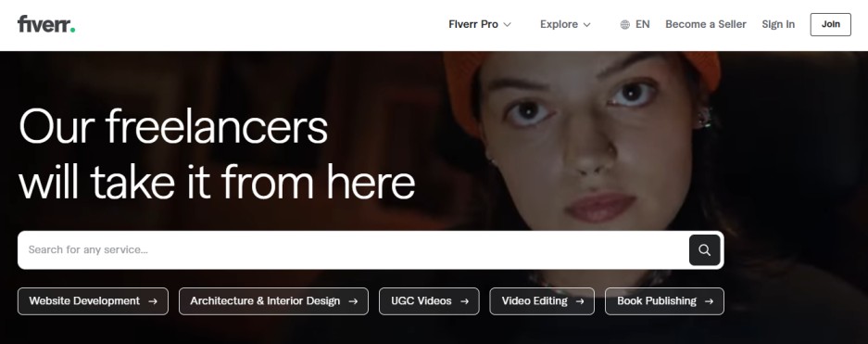The image size is (868, 344).
Task: Click the chevron next to Explore
Action: [x=586, y=25]
